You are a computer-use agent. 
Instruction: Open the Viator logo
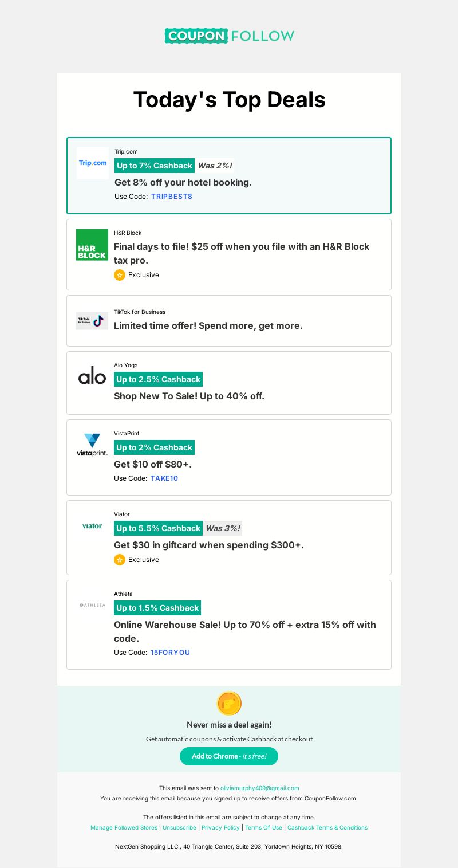click(92, 525)
